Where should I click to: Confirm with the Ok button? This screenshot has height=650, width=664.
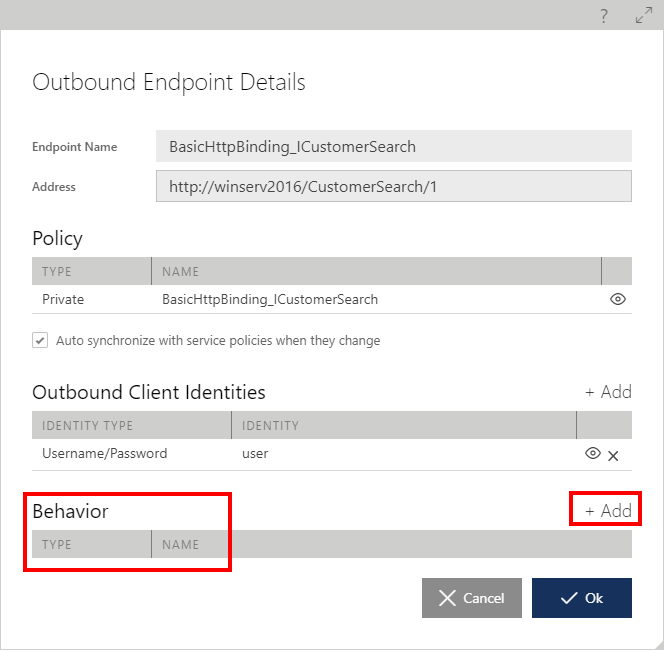tap(582, 598)
